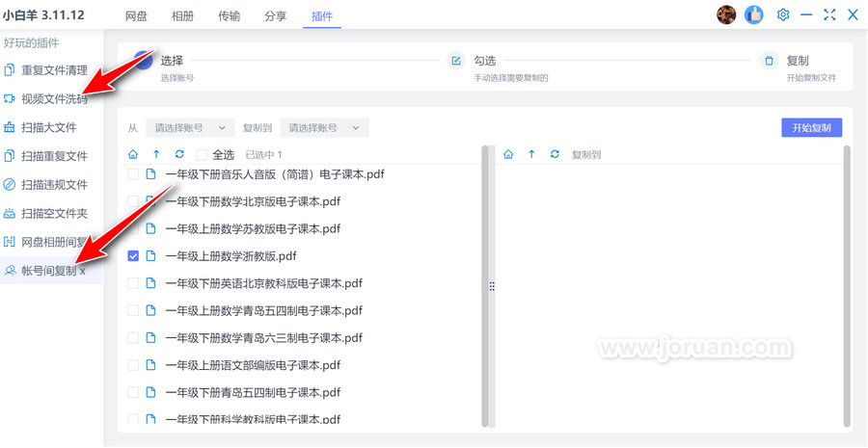Open the 从 source account dropdown

click(190, 128)
